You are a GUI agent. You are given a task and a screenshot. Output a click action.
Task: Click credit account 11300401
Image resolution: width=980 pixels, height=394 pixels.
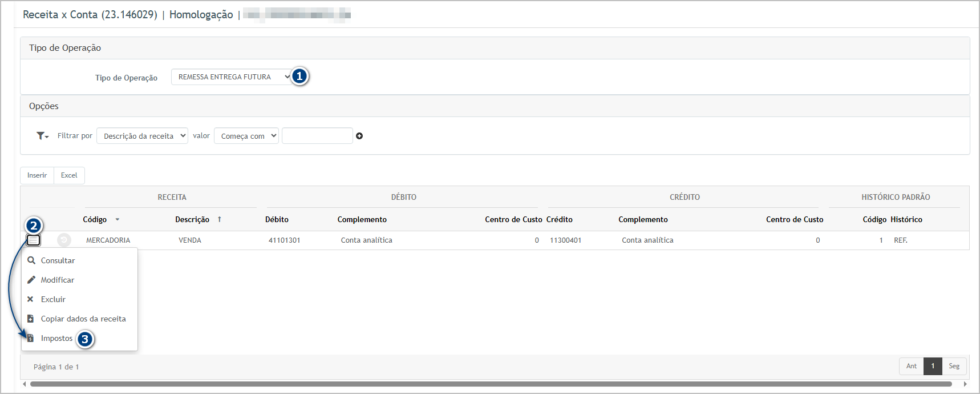(565, 240)
